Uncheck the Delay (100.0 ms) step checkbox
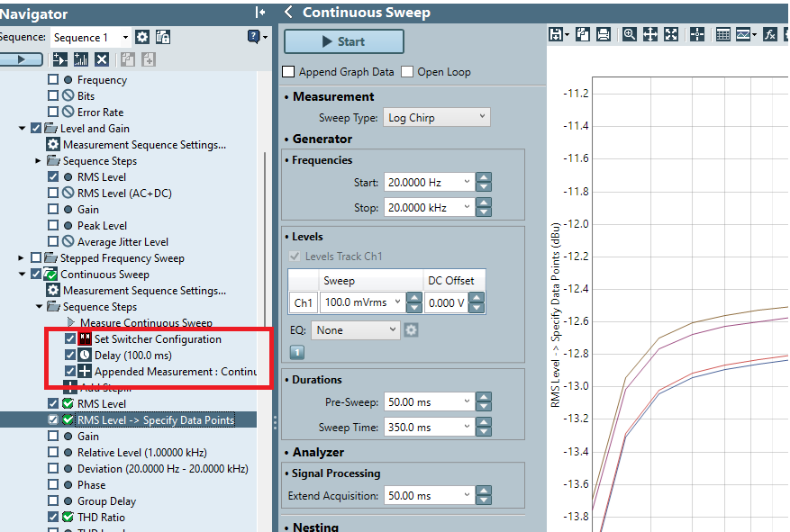The height and width of the screenshot is (532, 790). pyautogui.click(x=70, y=355)
